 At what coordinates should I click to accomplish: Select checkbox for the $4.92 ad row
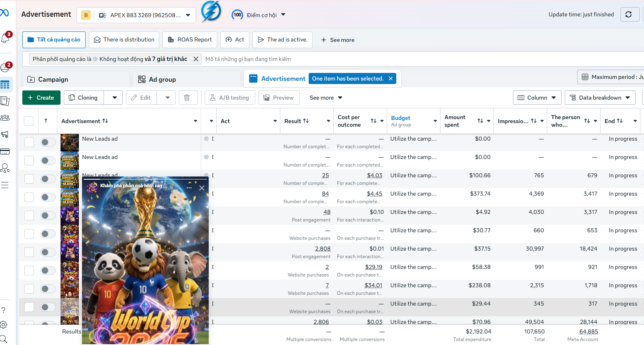[29, 216]
